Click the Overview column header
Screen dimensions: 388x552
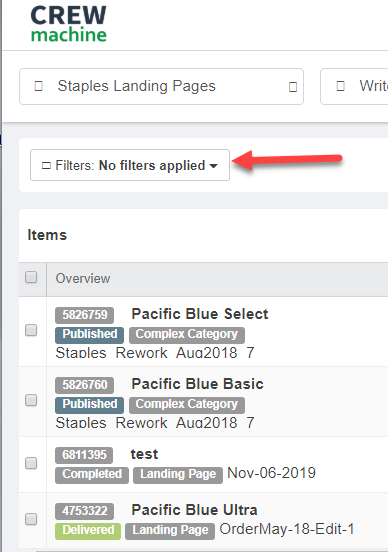(x=83, y=278)
